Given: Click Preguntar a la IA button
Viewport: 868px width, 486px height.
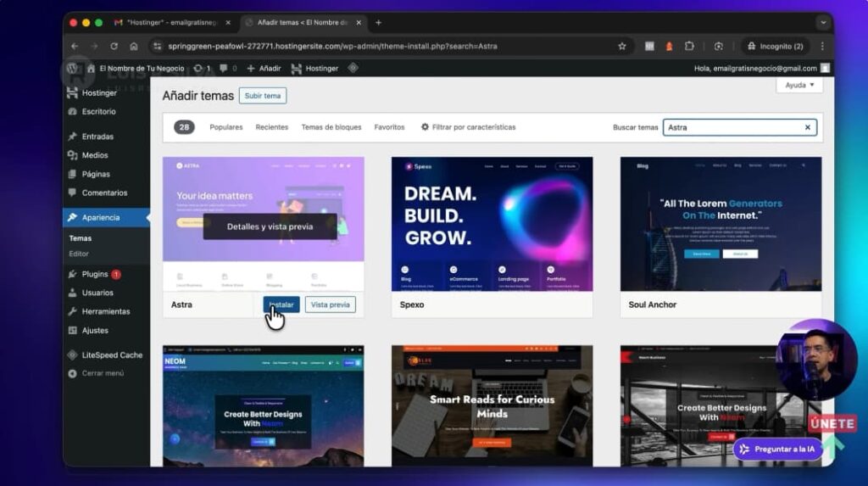Looking at the screenshot, I should click(x=778, y=450).
